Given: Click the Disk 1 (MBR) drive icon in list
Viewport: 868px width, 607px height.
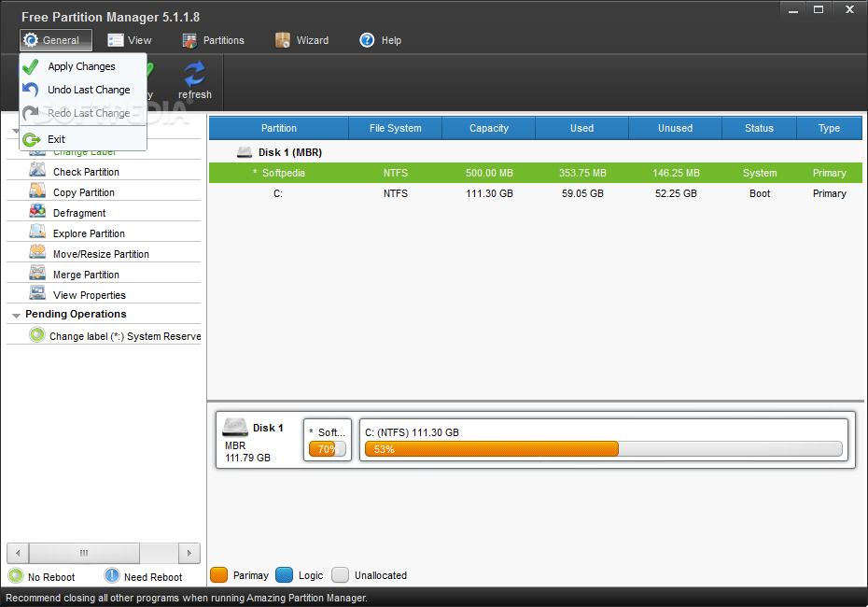Looking at the screenshot, I should point(245,152).
